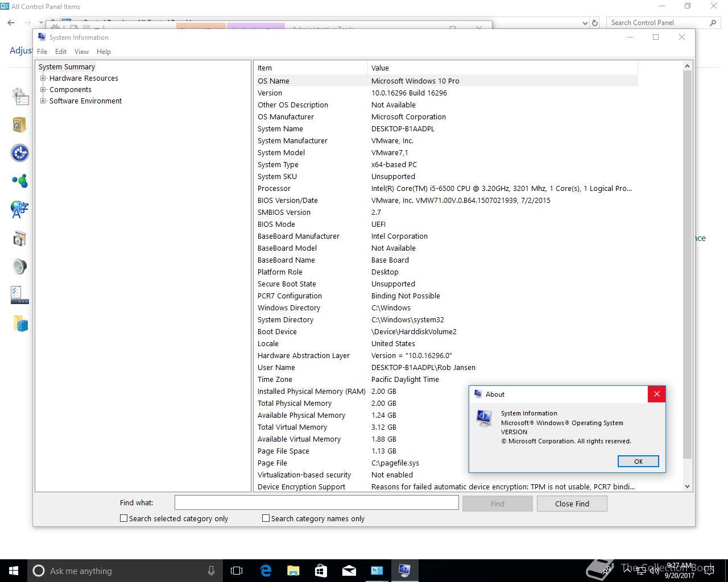Screen dimensions: 728x582
Task: Select the Components tree item
Action: 71,90
